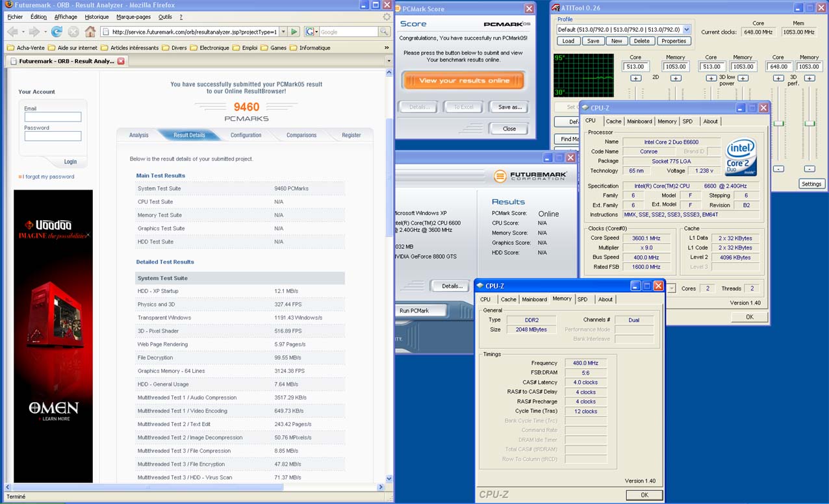Switch to the Configuration tab
Image resolution: width=829 pixels, height=504 pixels.
pyautogui.click(x=246, y=135)
